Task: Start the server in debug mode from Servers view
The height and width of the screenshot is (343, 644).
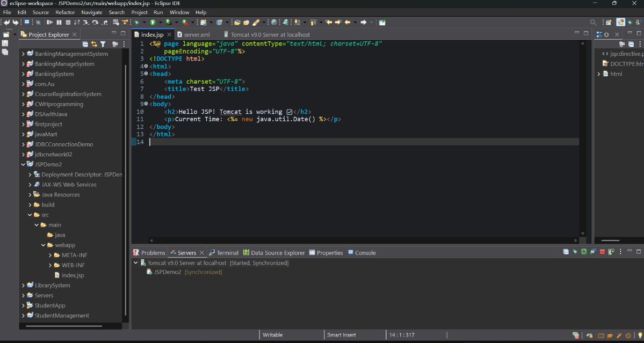Action: [x=575, y=252]
